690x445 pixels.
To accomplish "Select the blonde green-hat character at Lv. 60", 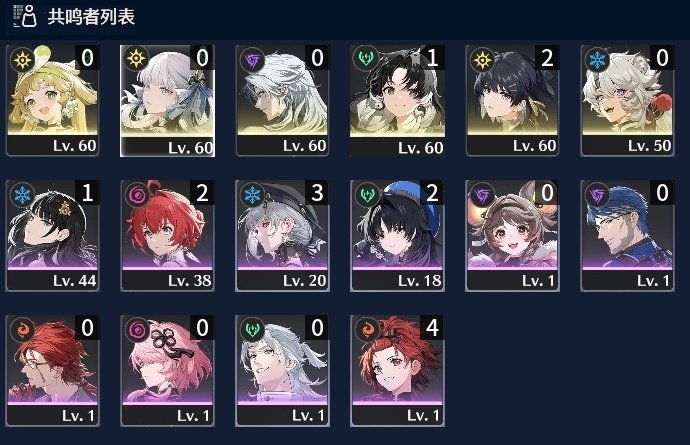I will pos(52,100).
